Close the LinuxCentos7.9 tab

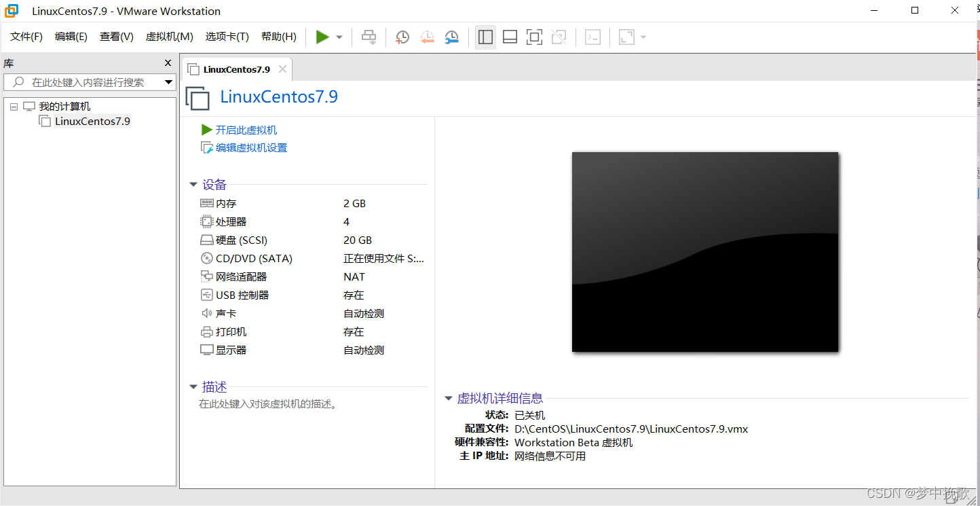point(283,69)
